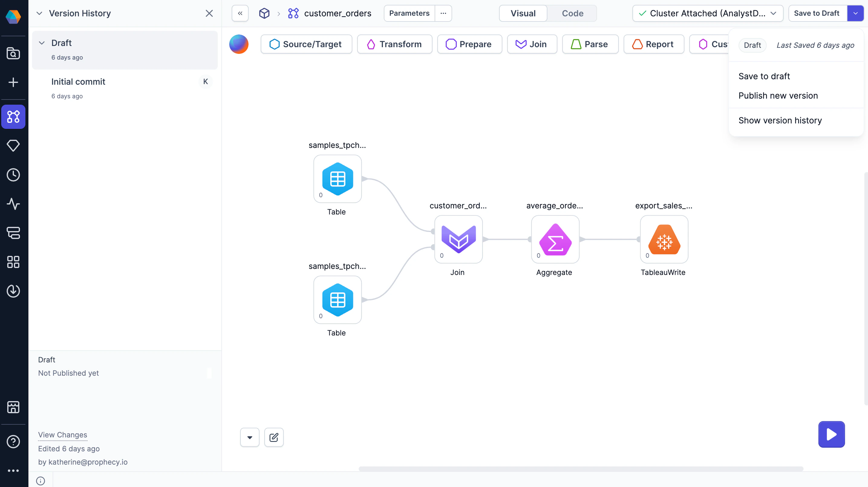The width and height of the screenshot is (868, 487).
Task: Open the activity pulse icon in sidebar
Action: [14, 204]
